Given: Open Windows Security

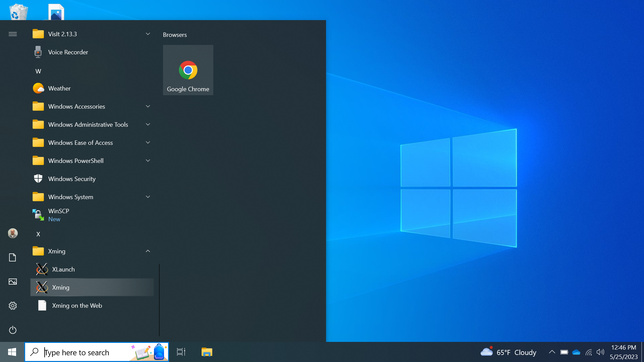Looking at the screenshot, I should (x=72, y=179).
